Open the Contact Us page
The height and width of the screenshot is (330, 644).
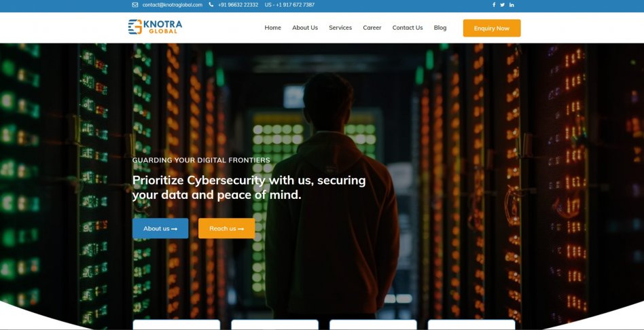point(408,28)
